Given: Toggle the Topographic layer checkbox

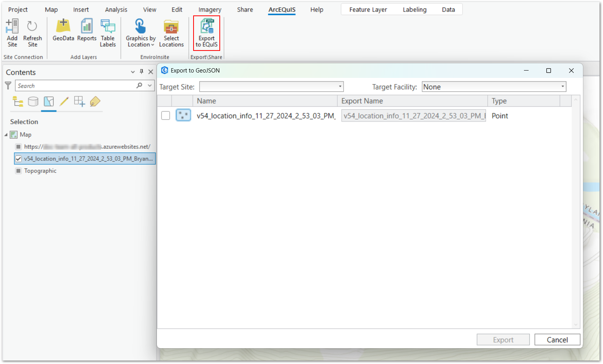Looking at the screenshot, I should pos(18,171).
